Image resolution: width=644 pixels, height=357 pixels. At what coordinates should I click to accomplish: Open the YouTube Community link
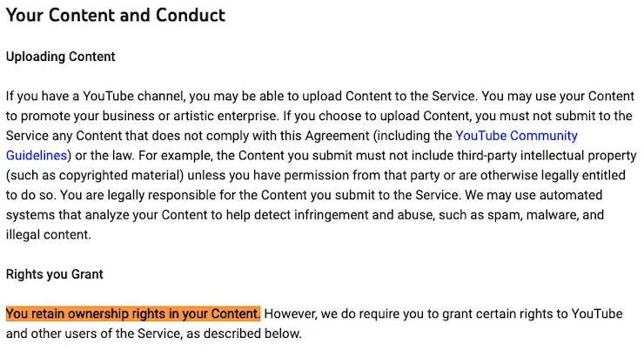516,136
